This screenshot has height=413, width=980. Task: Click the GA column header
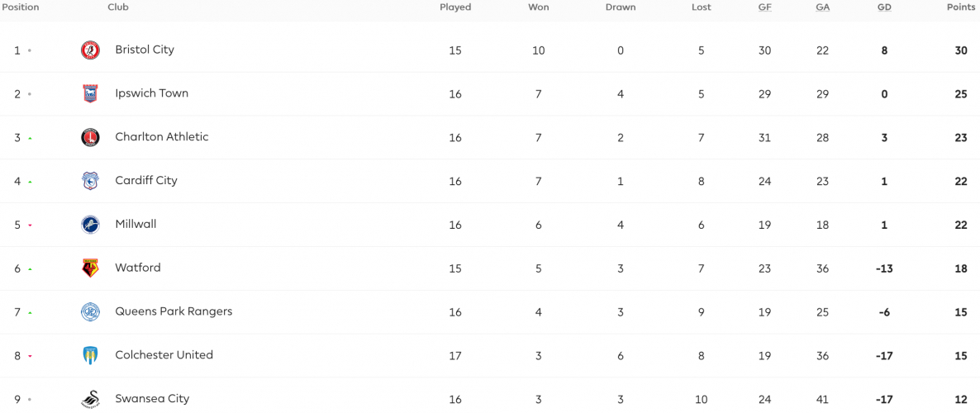822,7
